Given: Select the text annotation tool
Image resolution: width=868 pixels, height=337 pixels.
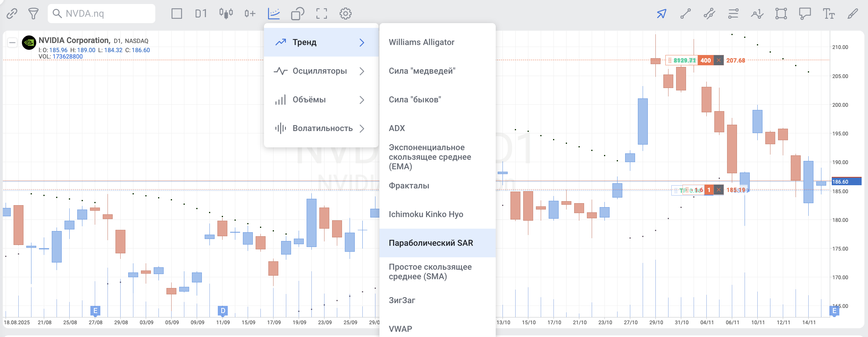Looking at the screenshot, I should point(829,14).
